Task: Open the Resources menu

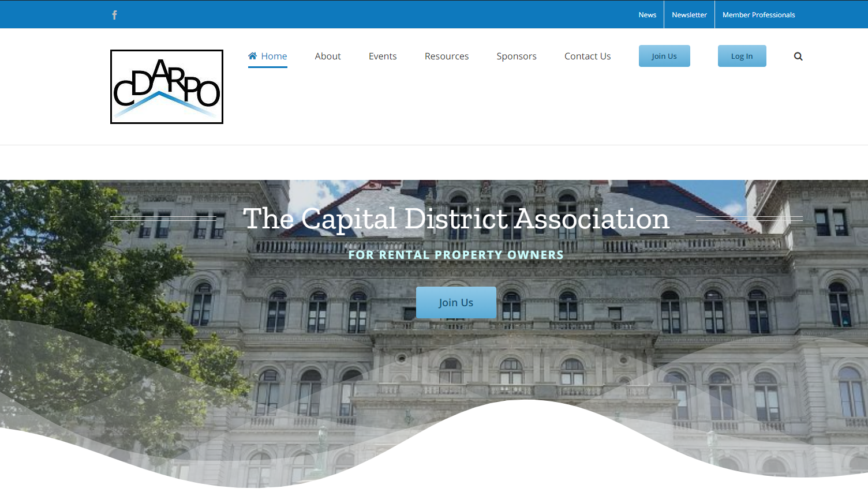Action: 447,57
